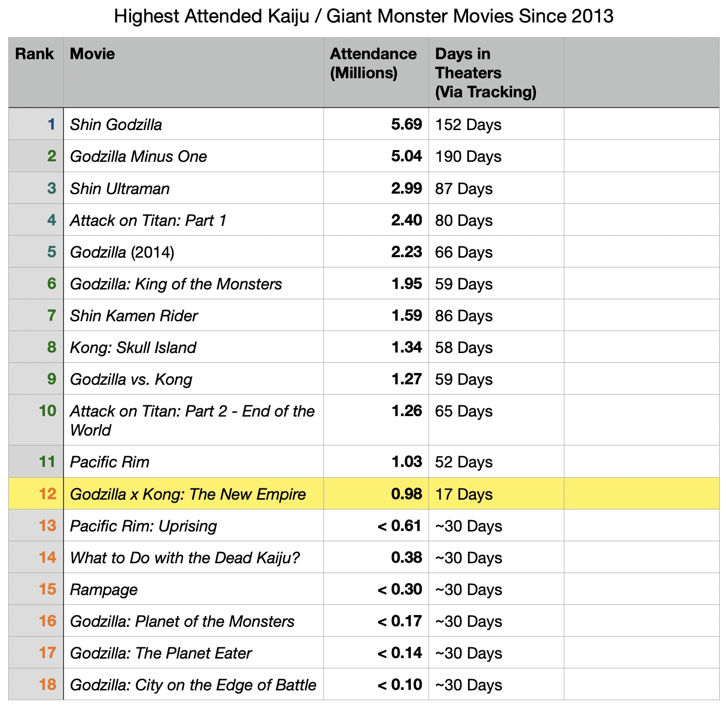Screen dimensions: 728x707
Task: Click the '65 Days' cell
Action: pos(496,420)
